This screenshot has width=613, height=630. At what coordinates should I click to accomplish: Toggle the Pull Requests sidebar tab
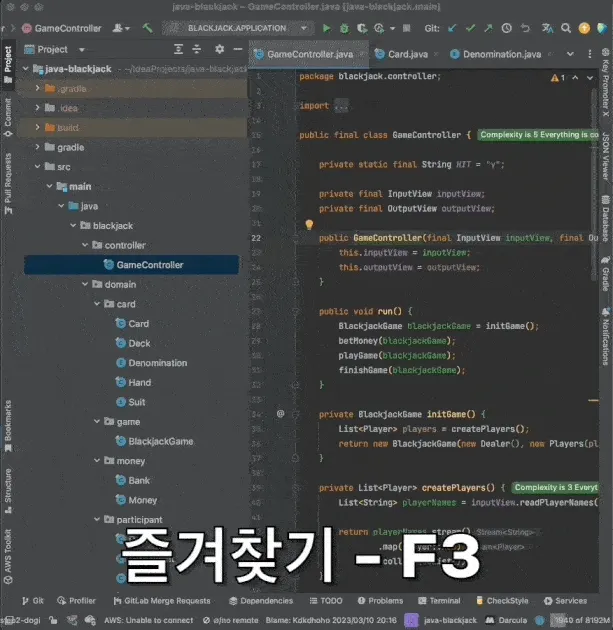point(8,184)
